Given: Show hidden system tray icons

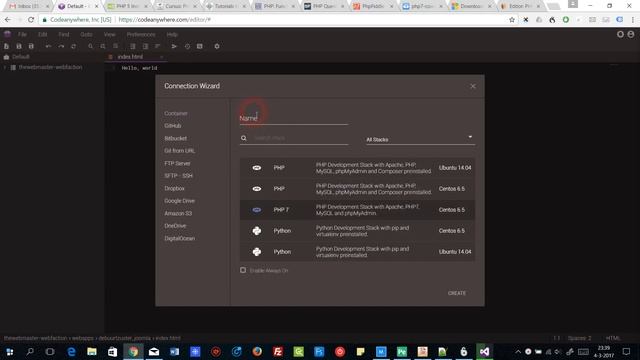Looking at the screenshot, I should (x=518, y=351).
